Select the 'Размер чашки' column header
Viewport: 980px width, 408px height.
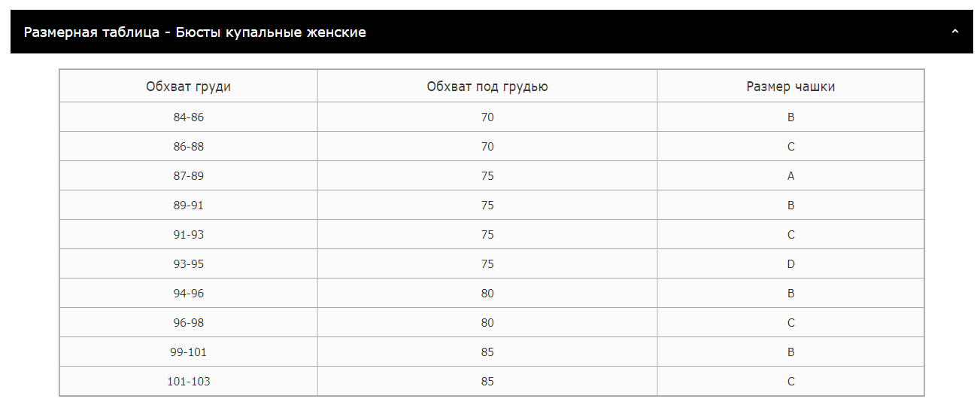click(790, 87)
